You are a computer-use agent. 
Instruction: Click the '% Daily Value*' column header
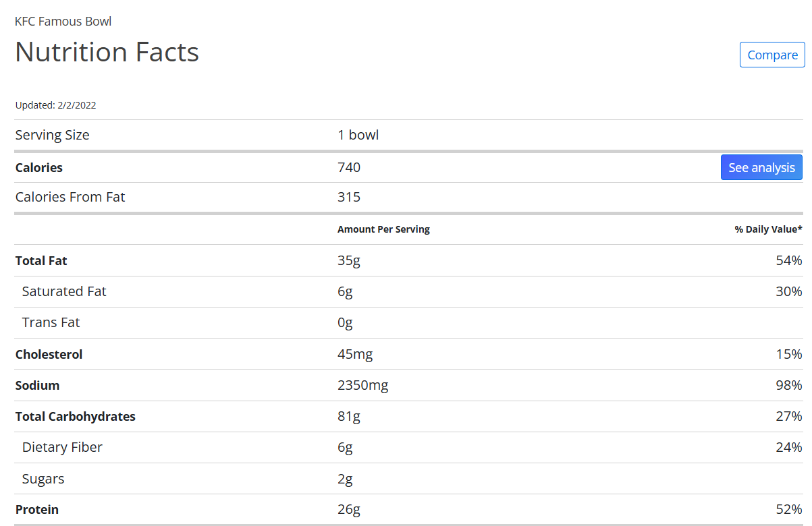click(x=769, y=229)
